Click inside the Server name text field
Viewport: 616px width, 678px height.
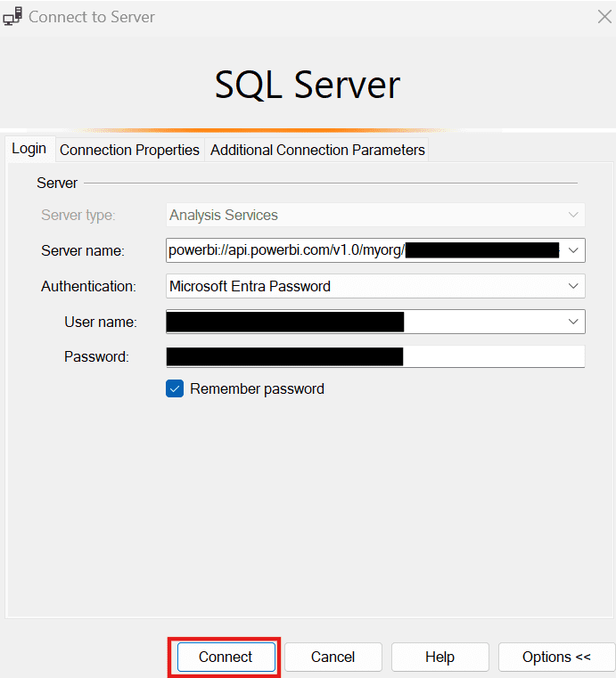[285, 250]
